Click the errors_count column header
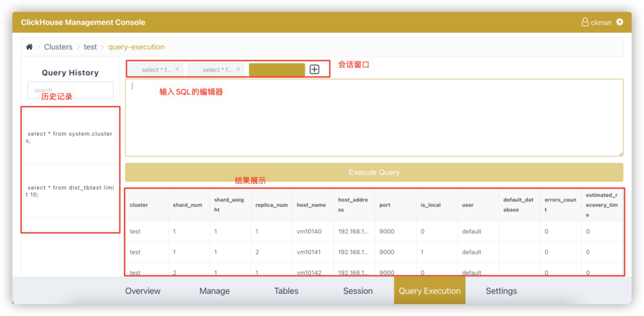The height and width of the screenshot is (316, 644). click(x=561, y=205)
